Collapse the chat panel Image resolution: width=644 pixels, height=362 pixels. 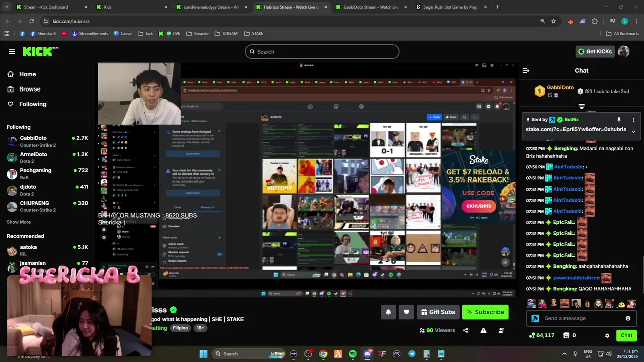526,71
